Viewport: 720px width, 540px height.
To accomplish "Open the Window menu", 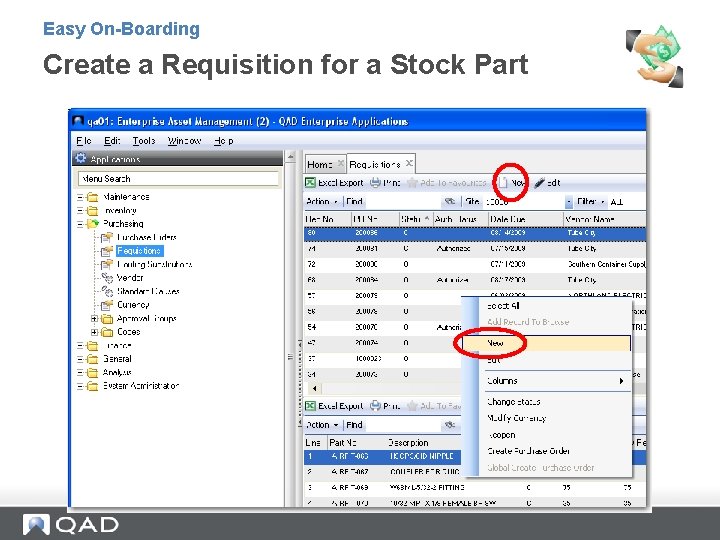I will (x=184, y=141).
